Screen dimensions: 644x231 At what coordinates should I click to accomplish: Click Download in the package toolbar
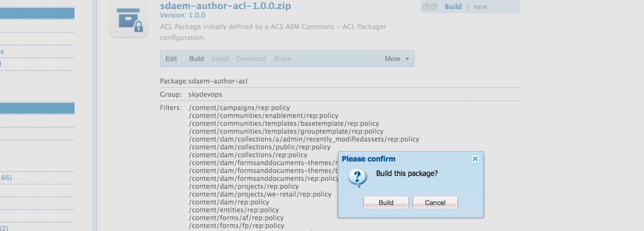(251, 59)
